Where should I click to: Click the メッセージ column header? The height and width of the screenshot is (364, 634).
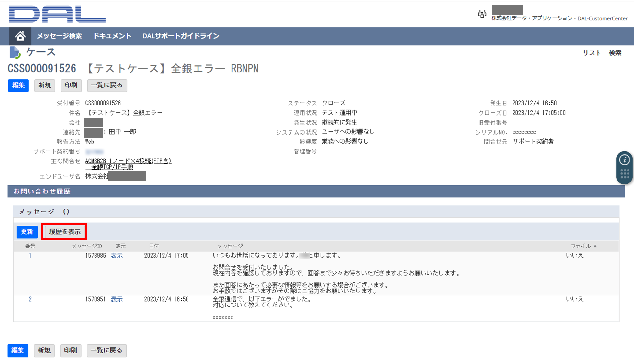tap(230, 246)
